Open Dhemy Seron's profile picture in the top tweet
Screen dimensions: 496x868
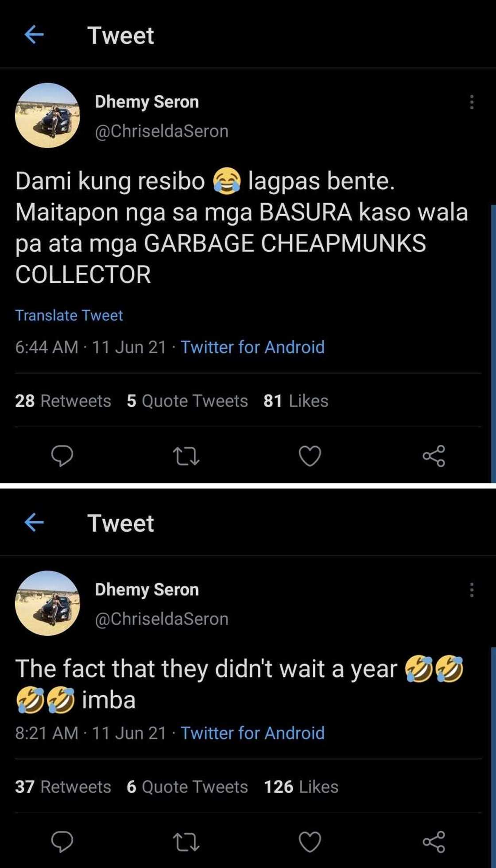coord(47,115)
